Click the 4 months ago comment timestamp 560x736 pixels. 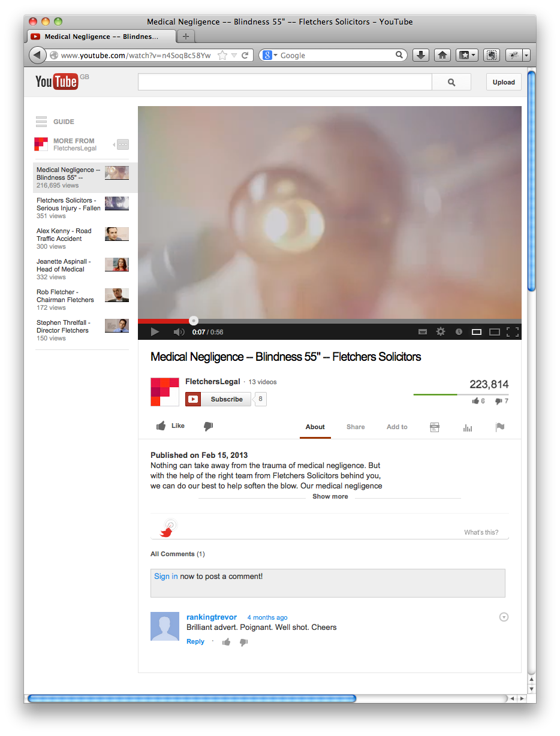click(267, 617)
